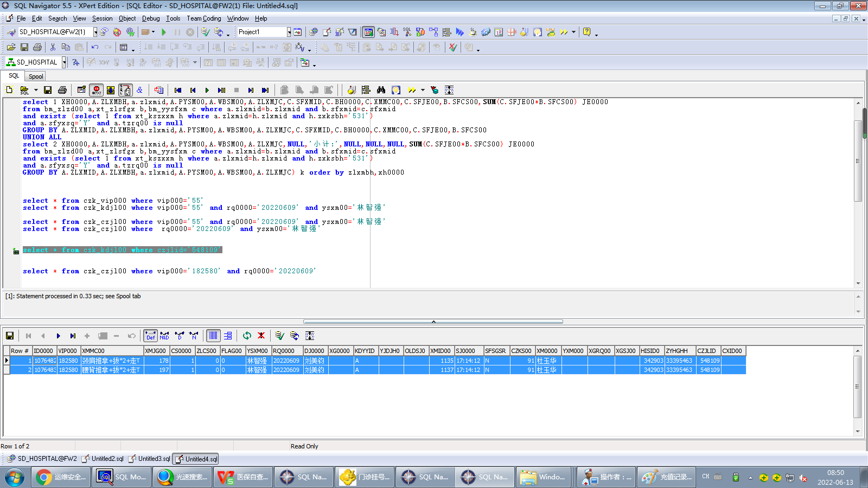Click the red X delete icon in results toolbar
The width and height of the screenshot is (868, 488).
(261, 336)
